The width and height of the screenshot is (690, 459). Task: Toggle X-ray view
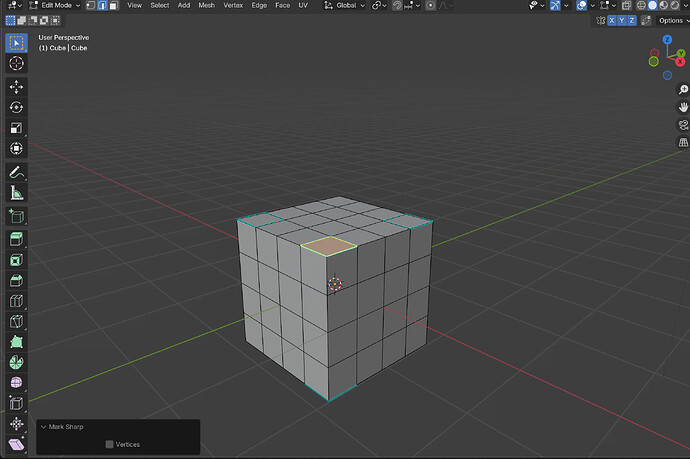(x=626, y=5)
